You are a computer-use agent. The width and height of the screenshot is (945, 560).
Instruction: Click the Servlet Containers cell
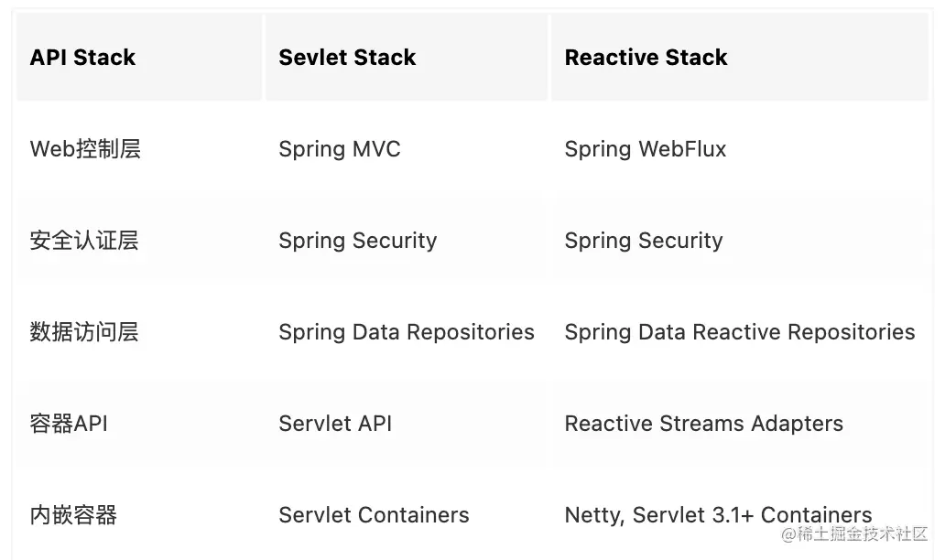click(x=374, y=515)
